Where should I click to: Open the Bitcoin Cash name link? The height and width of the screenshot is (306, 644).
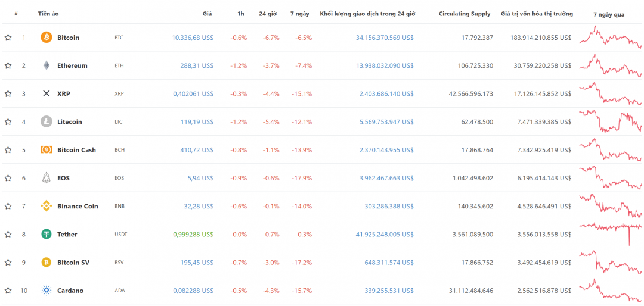point(76,149)
